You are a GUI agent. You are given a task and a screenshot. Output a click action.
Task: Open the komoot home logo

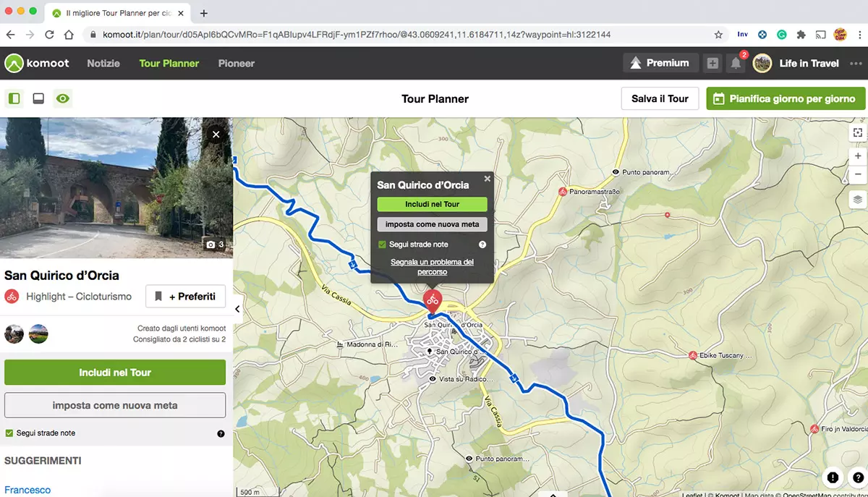pos(37,63)
